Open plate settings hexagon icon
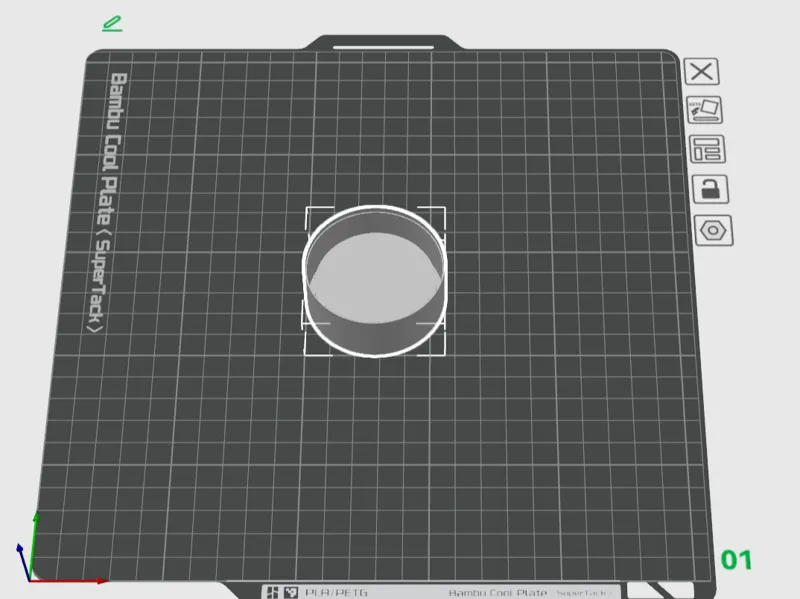 [713, 231]
